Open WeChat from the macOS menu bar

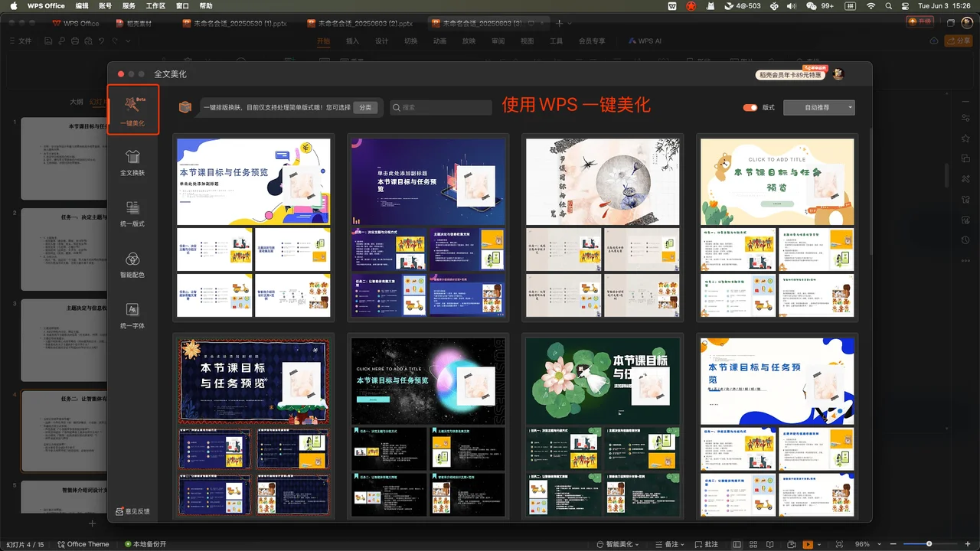812,5
